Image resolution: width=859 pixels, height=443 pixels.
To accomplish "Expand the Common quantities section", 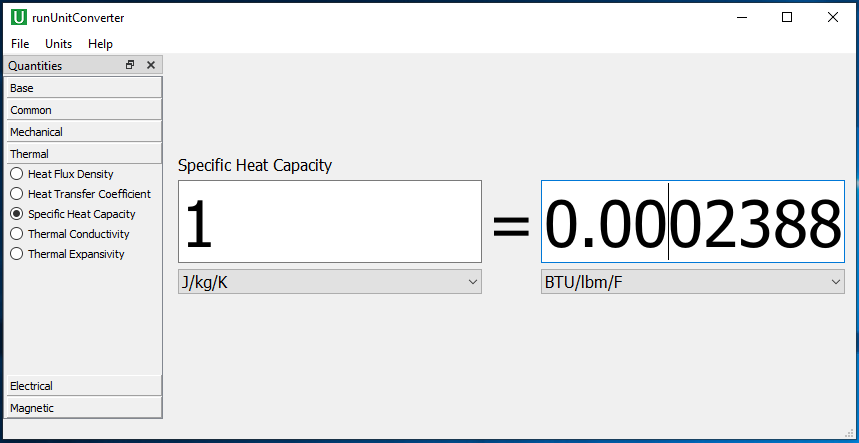I will [84, 110].
